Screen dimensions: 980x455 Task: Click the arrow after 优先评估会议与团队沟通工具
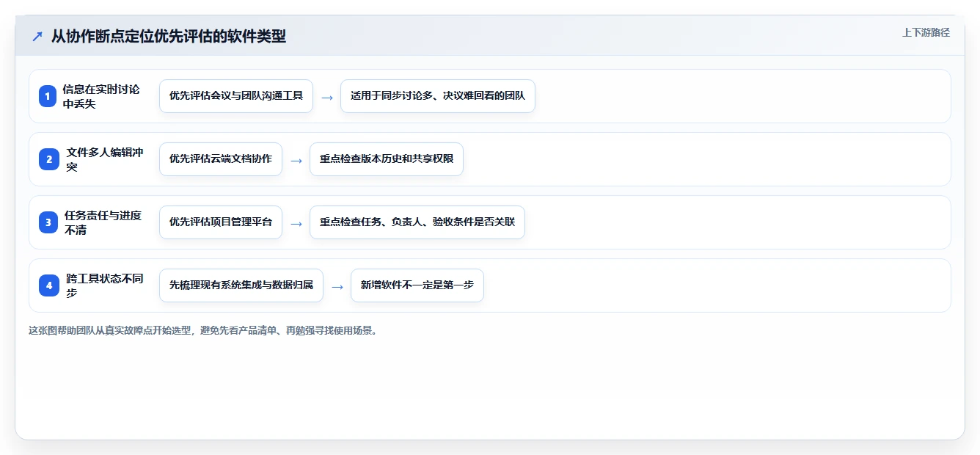(327, 97)
